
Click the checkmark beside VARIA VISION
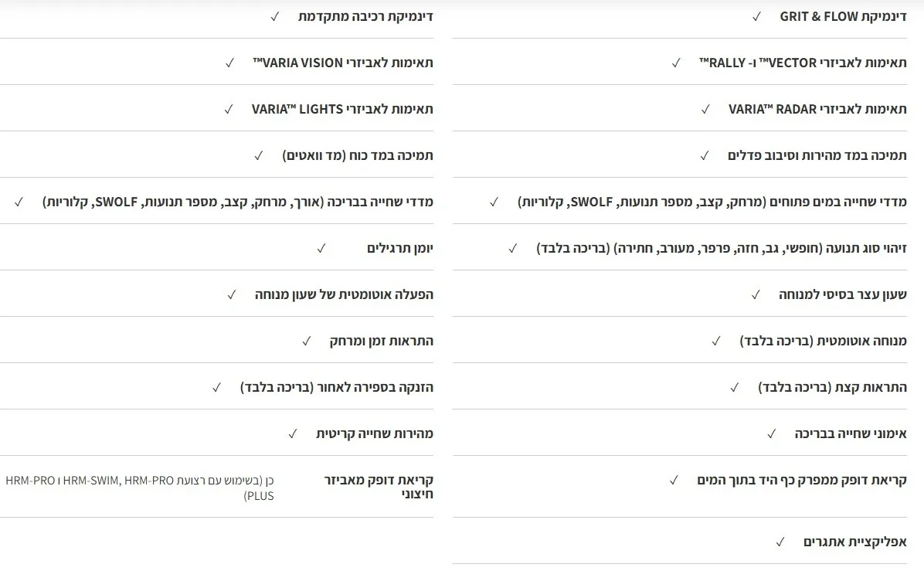coord(229,63)
